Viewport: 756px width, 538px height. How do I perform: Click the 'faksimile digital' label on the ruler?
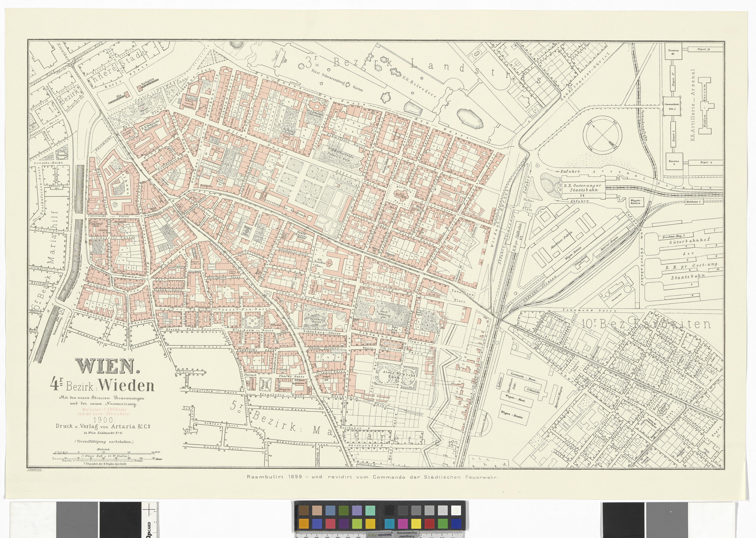pos(379,535)
